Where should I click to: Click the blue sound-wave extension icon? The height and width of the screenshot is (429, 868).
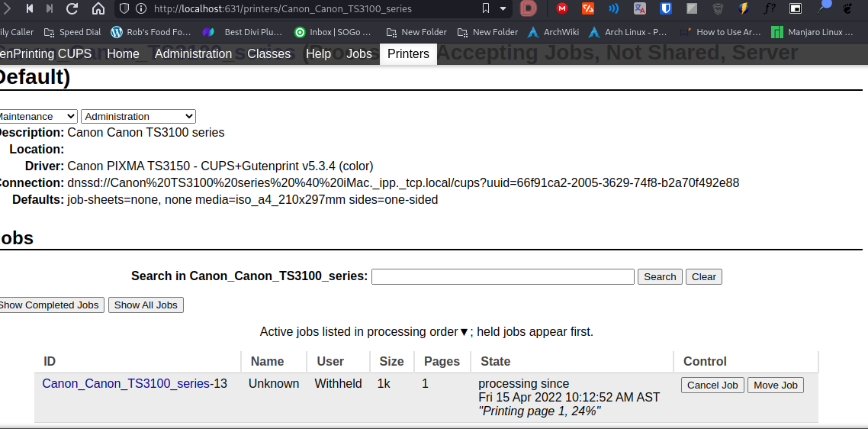[613, 8]
